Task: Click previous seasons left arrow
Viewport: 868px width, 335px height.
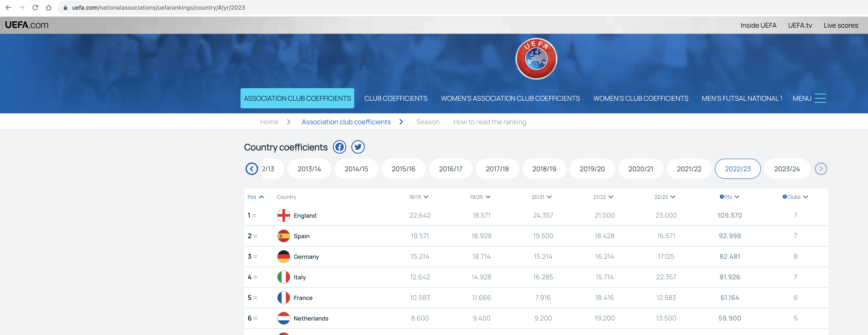Action: coord(252,169)
